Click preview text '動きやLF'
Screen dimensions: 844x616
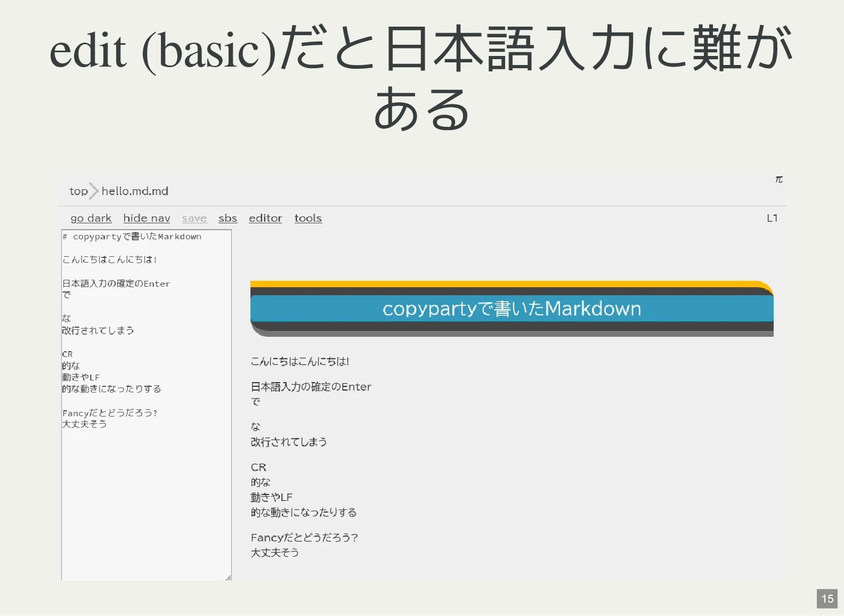coord(272,497)
